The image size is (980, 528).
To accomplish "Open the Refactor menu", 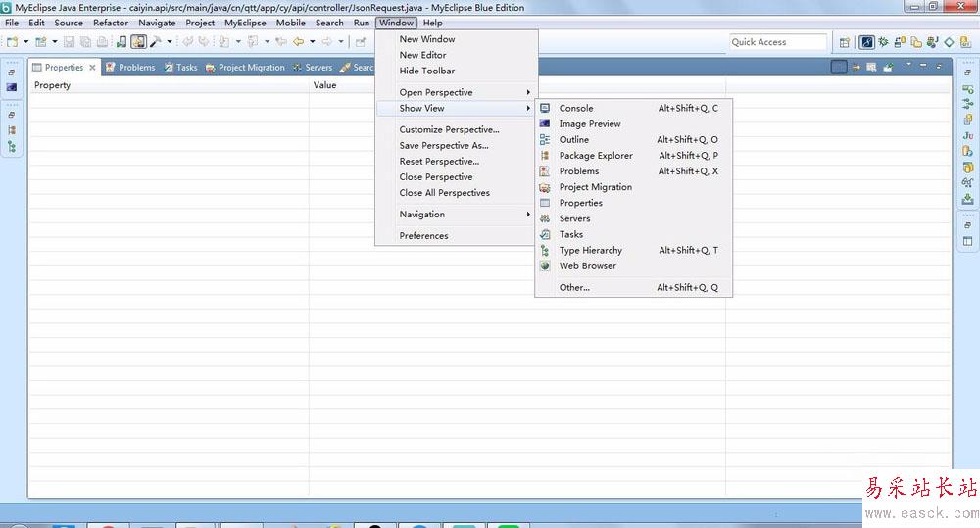I will tap(111, 23).
